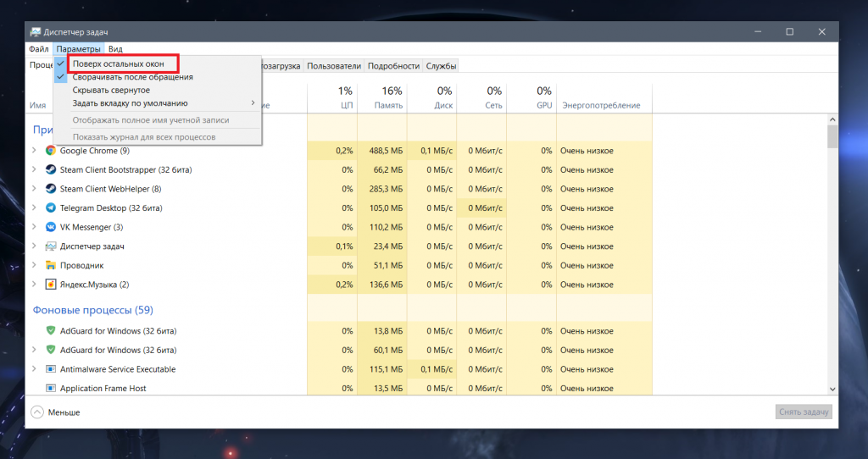This screenshot has height=459, width=868.
Task: Collapse view with the Меньше button
Action: (x=56, y=412)
